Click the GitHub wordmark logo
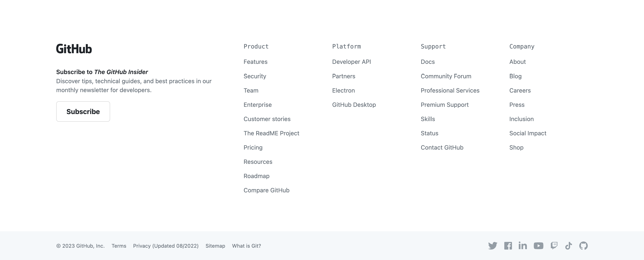The width and height of the screenshot is (644, 260). pos(74,49)
